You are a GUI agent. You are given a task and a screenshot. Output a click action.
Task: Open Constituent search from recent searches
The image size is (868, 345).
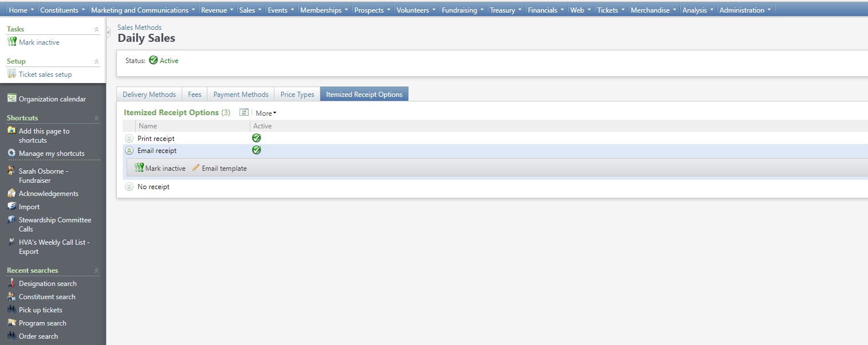coord(47,297)
